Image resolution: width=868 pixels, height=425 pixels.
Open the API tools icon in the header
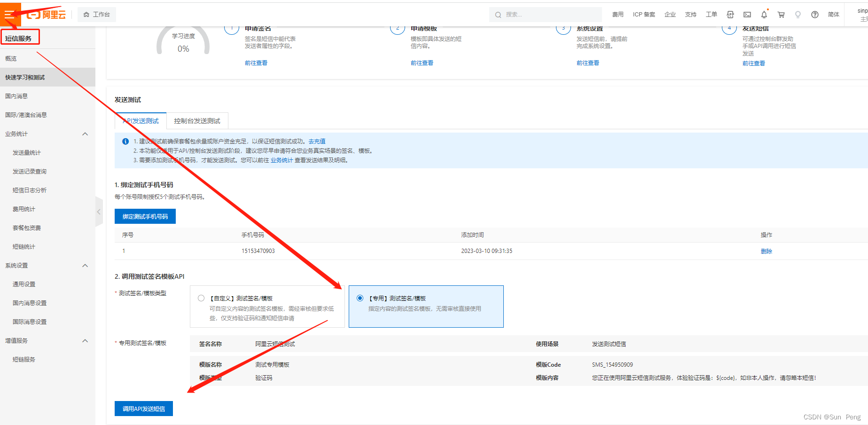730,15
